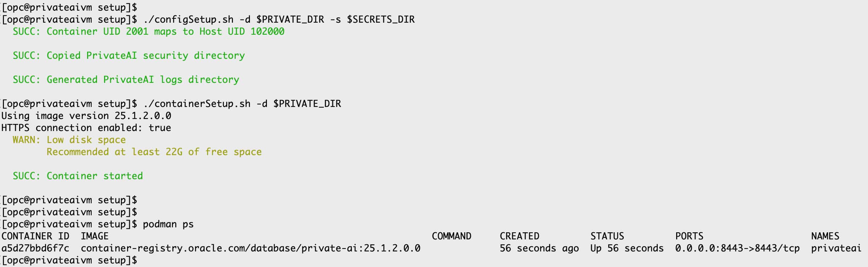The image size is (868, 267).
Task: Click the ./configSetup.sh command text
Action: [188, 19]
